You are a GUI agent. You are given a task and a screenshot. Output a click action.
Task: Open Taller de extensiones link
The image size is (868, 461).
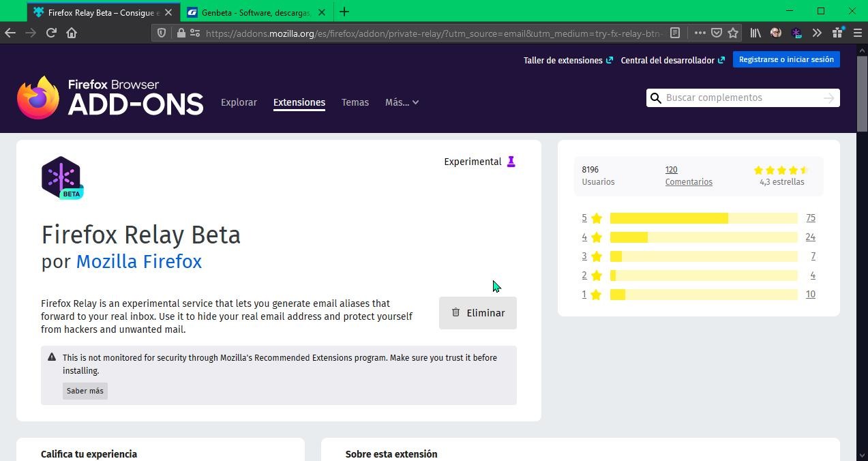[x=568, y=60]
